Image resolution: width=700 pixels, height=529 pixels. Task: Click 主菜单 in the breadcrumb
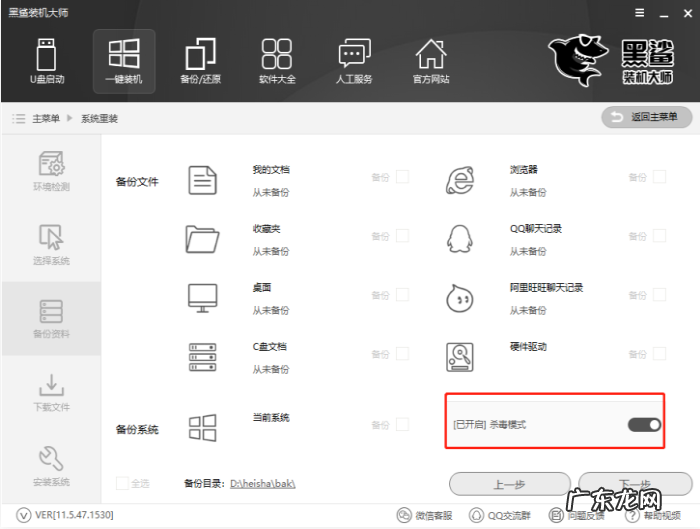pyautogui.click(x=46, y=118)
